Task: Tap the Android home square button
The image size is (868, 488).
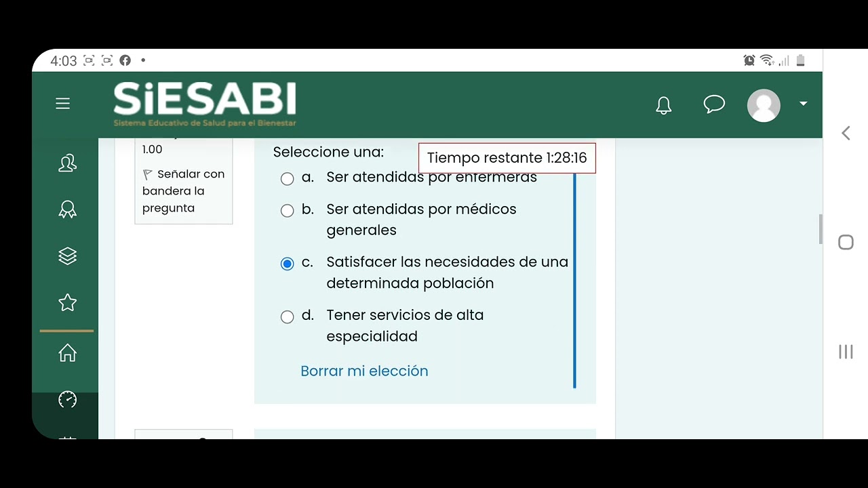Action: 846,243
